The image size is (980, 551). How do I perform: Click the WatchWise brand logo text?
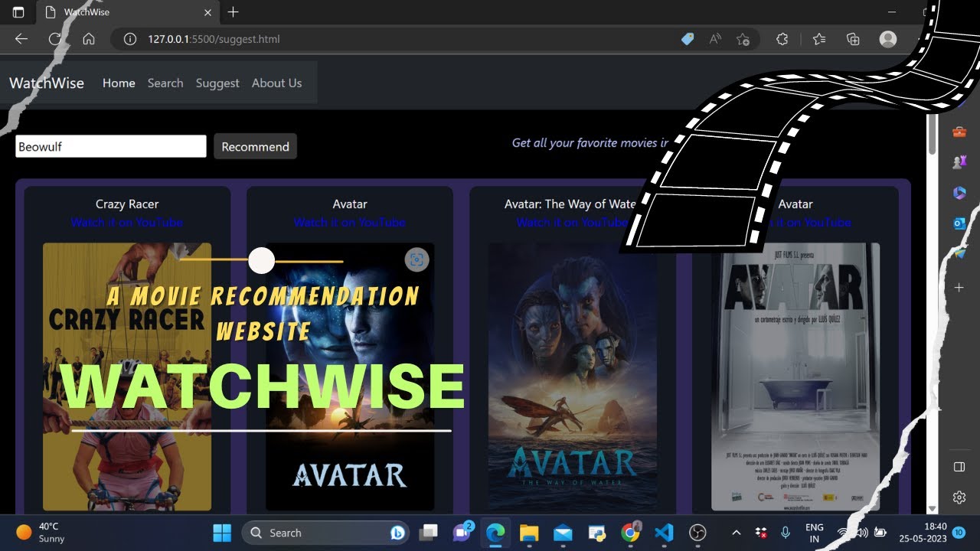point(47,83)
